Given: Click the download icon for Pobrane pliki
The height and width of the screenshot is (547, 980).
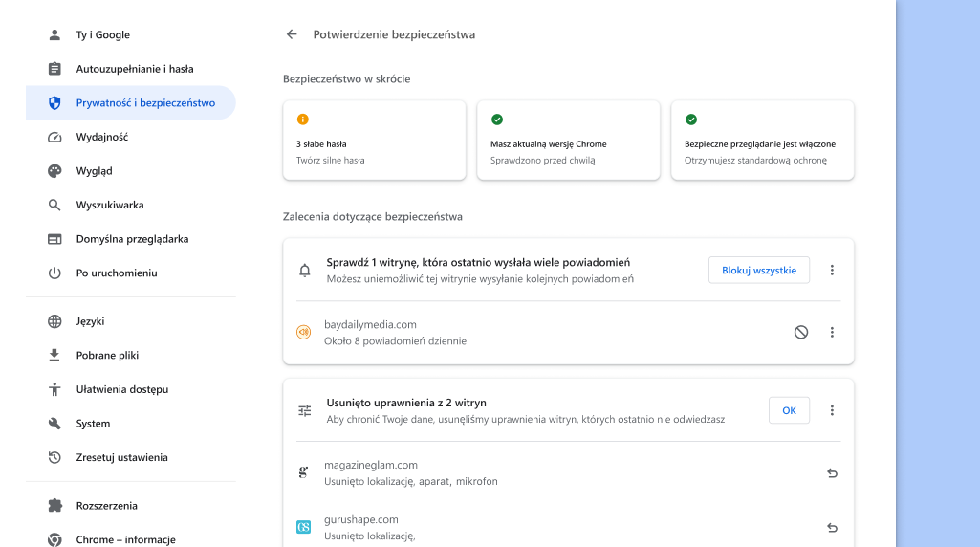Looking at the screenshot, I should (x=54, y=355).
